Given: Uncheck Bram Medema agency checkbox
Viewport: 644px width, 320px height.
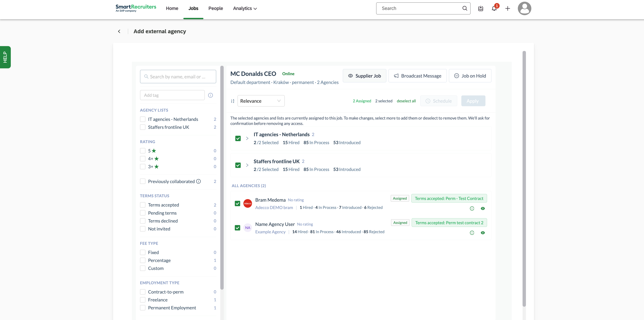Looking at the screenshot, I should point(237,204).
